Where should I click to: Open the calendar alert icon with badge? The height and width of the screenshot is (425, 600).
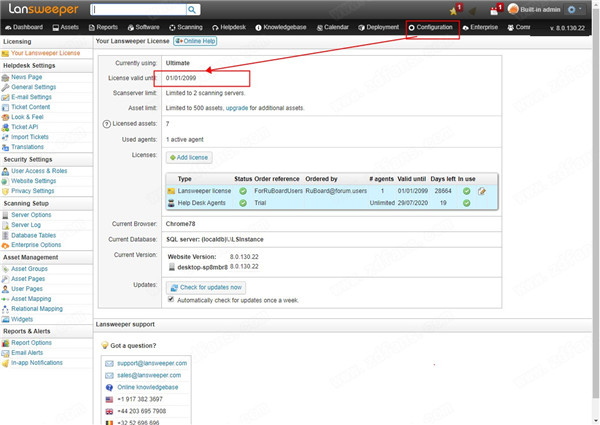[x=494, y=11]
